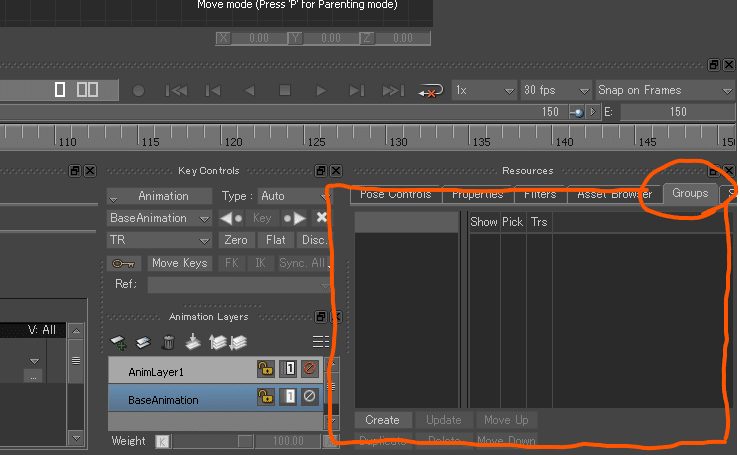The height and width of the screenshot is (455, 740).
Task: Undock the Key Controls panel
Action: pyautogui.click(x=321, y=171)
